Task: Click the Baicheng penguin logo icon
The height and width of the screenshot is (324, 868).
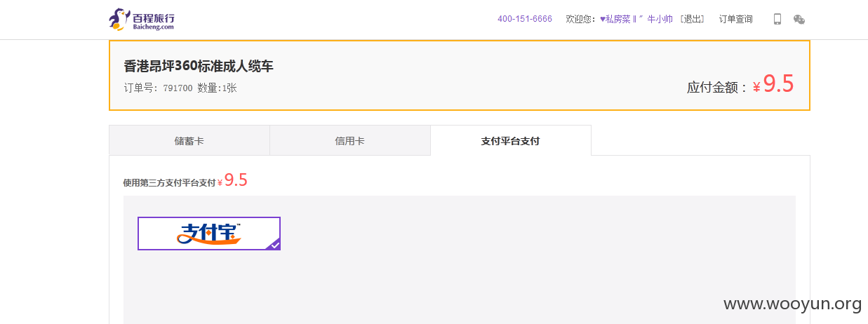Action: click(119, 19)
